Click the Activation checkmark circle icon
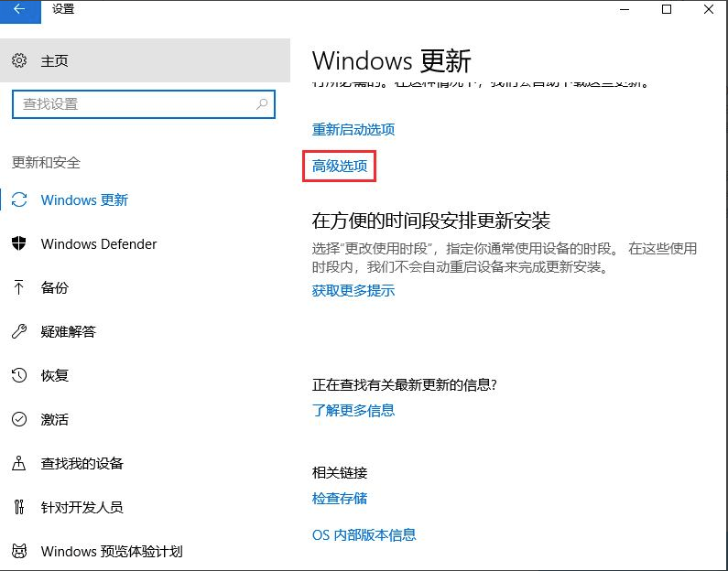 (19, 420)
